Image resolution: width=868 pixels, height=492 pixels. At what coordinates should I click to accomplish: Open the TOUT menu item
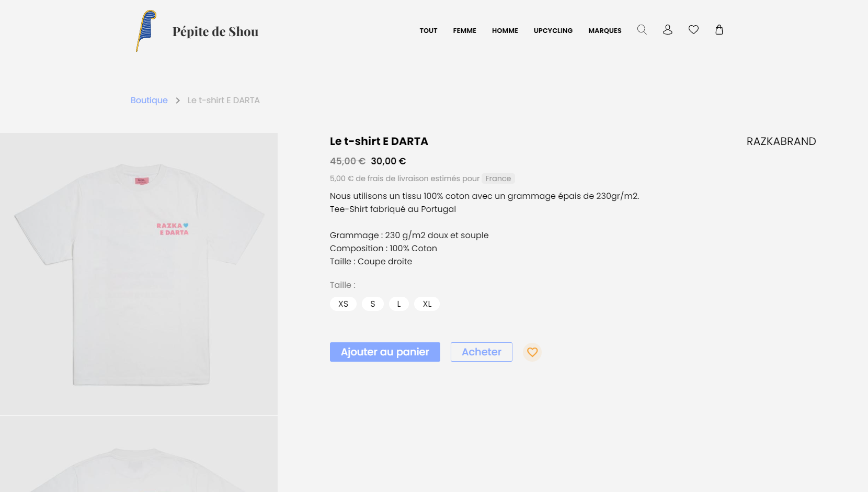pos(428,30)
